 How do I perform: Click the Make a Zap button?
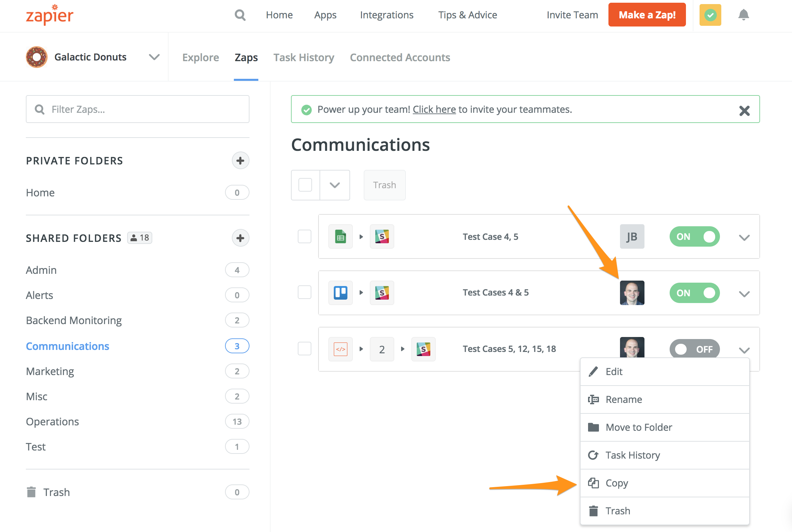click(x=647, y=14)
